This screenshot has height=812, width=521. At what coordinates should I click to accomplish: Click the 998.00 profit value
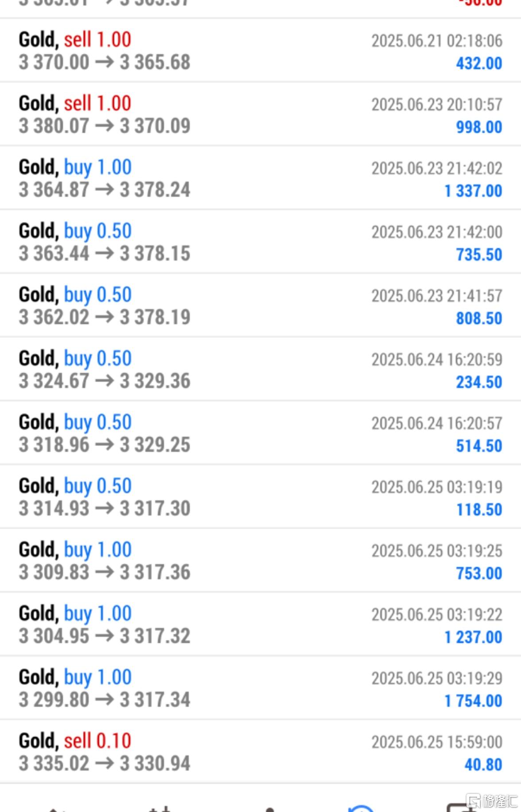pos(479,127)
